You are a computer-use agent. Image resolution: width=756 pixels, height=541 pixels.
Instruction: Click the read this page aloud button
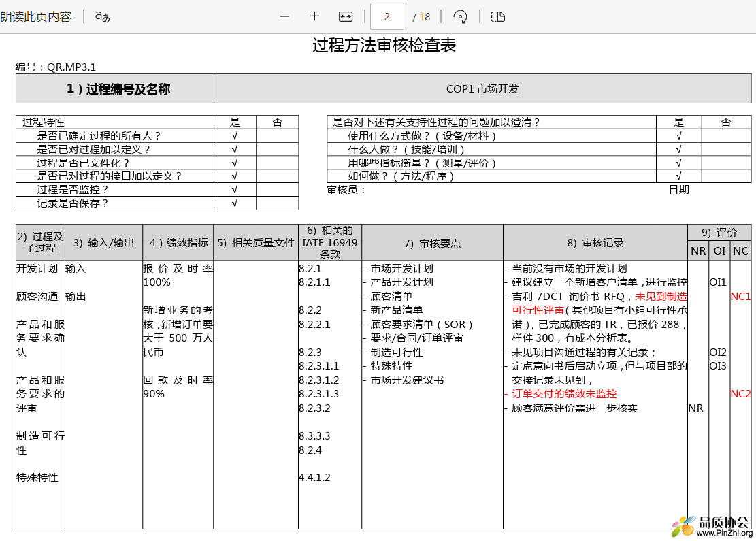point(35,17)
